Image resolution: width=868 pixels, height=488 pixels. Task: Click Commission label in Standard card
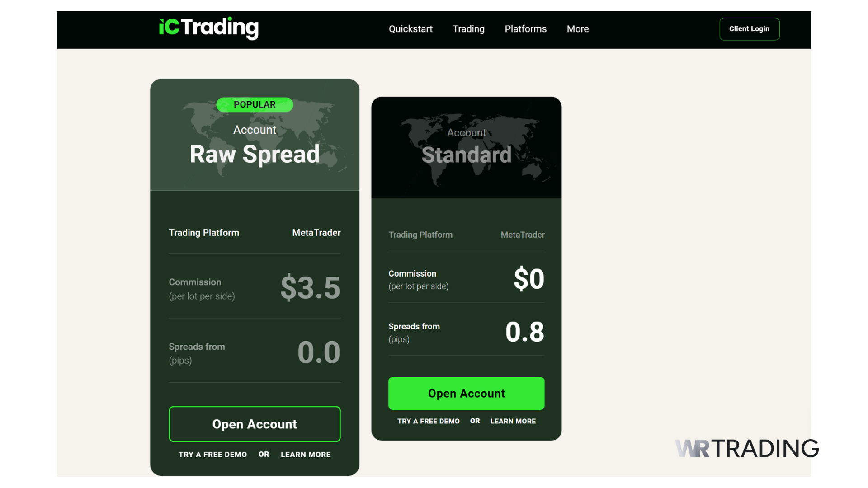tap(412, 273)
